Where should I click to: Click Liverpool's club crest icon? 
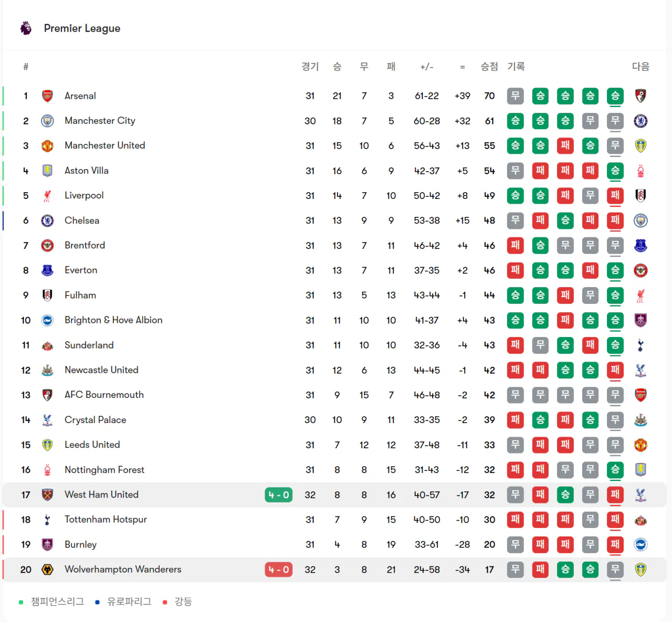(47, 196)
